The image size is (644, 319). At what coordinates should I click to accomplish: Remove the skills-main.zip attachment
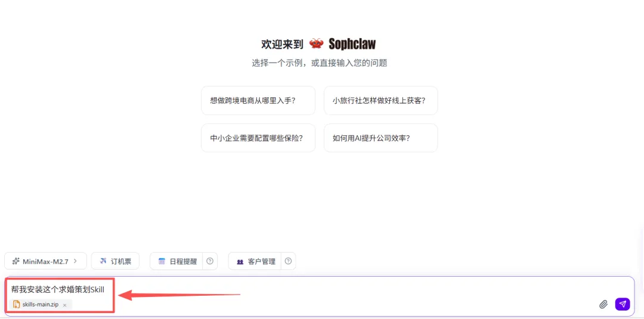tap(64, 305)
